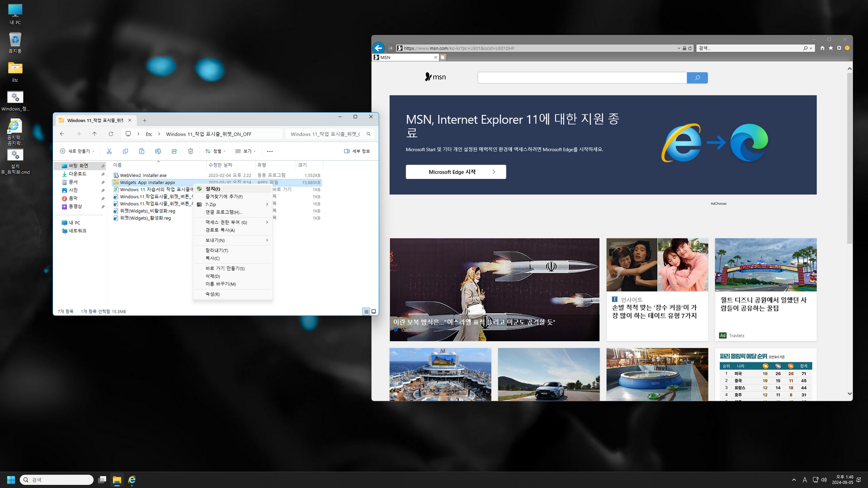
Task: Expand the 새로 만들기 new item dropdown
Action: coord(77,151)
